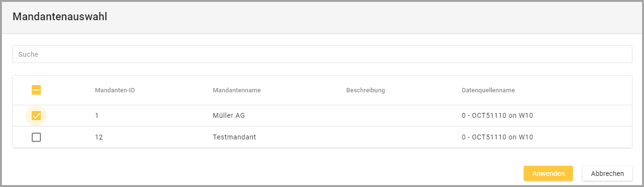Uncheck the Müller AG row checkbox
This screenshot has width=644, height=187.
tap(36, 115)
